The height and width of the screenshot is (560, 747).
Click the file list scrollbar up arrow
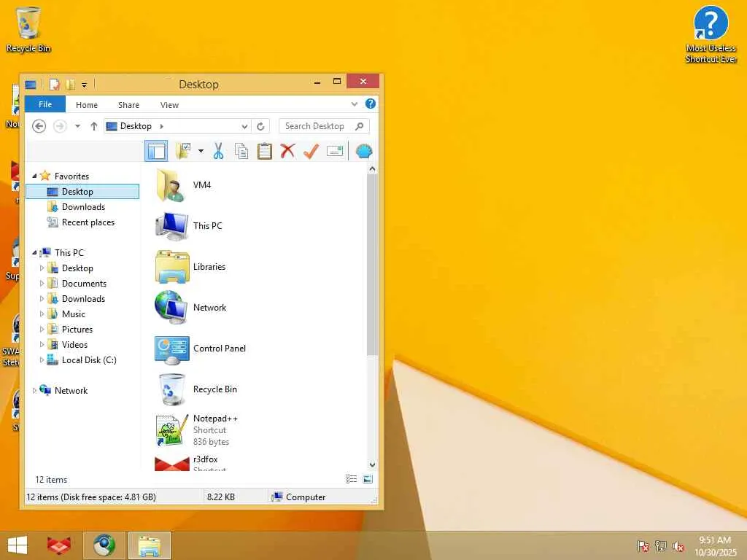tap(372, 169)
